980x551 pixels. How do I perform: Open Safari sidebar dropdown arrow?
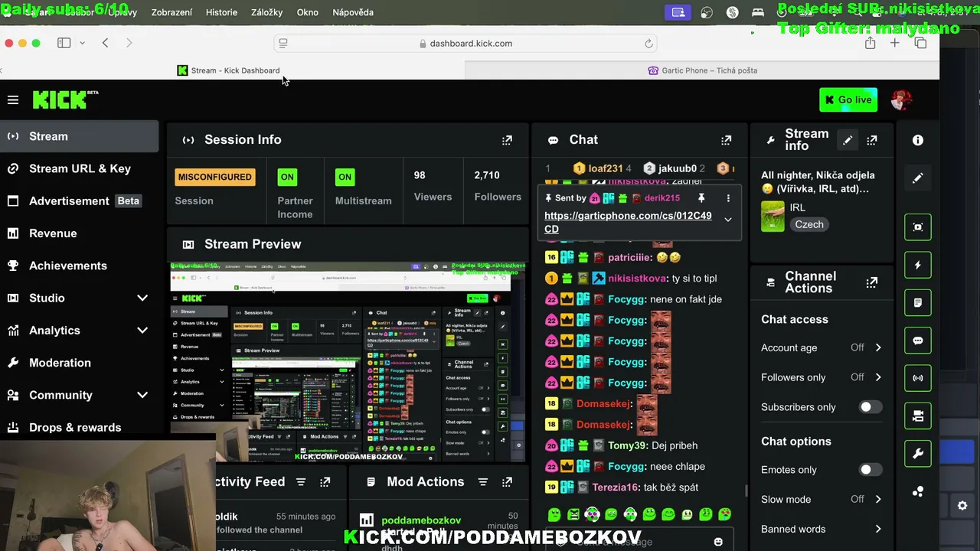click(82, 43)
